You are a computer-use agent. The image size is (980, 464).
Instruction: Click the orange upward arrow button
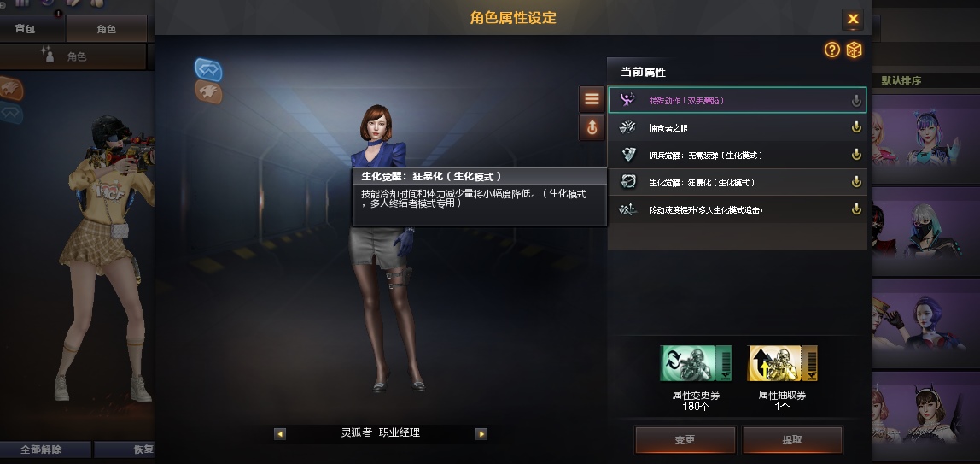pos(592,127)
